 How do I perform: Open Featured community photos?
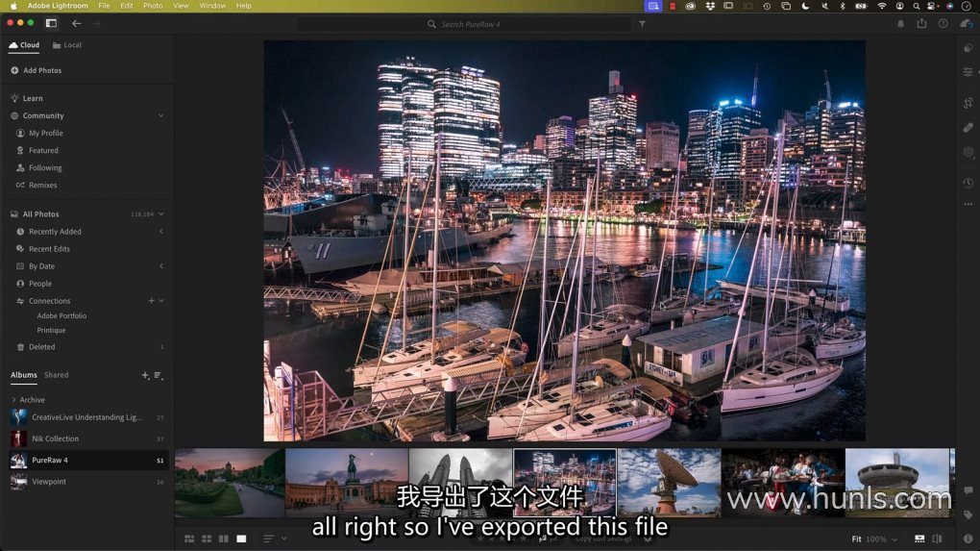(x=37, y=151)
